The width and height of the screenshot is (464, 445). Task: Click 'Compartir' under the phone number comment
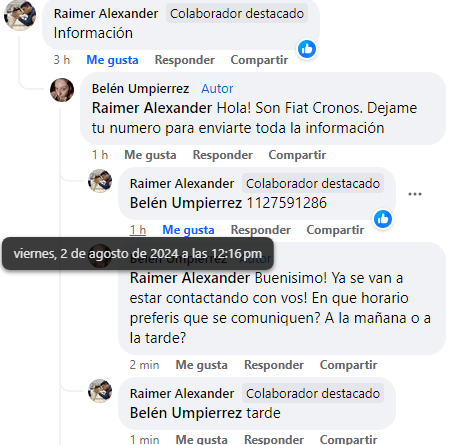pyautogui.click(x=335, y=230)
